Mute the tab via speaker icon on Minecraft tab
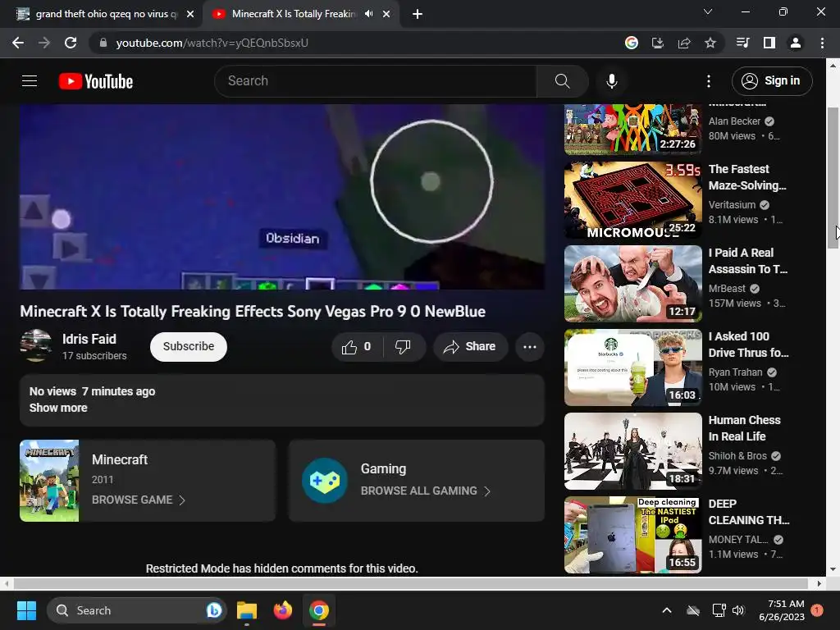This screenshot has width=840, height=630. pos(368,14)
